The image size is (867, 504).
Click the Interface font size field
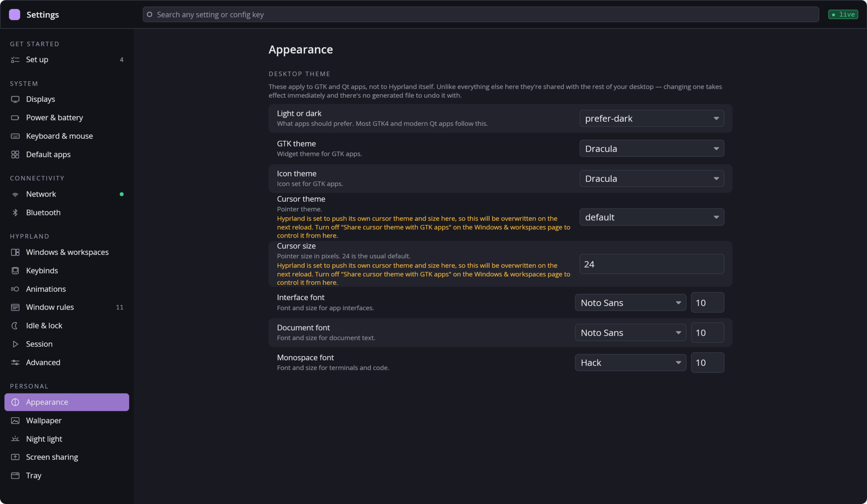708,303
